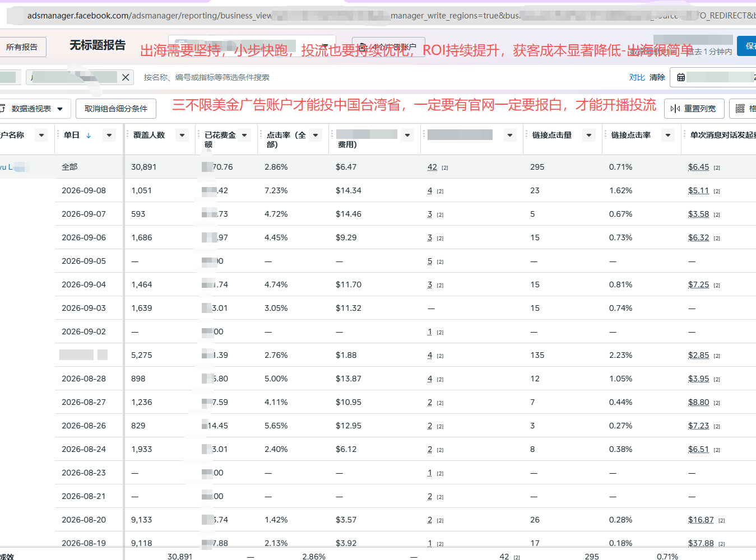Open the 点击率（全部）column header dropdown
756x560 pixels.
[x=316, y=135]
